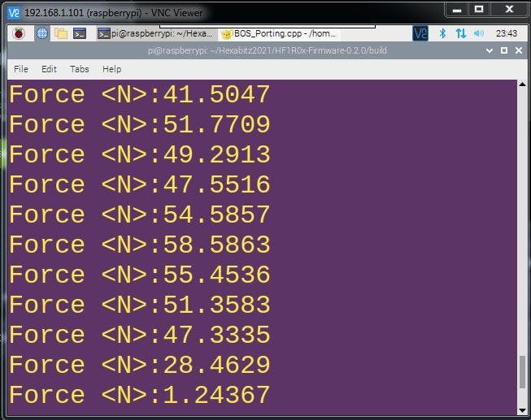This screenshot has height=420, width=531.
Task: Click the VNC Viewer logo in title bar
Action: 14,13
